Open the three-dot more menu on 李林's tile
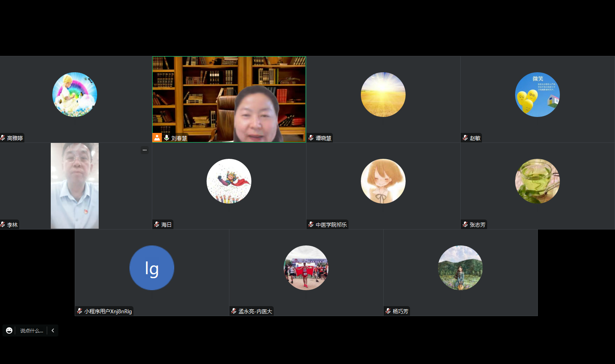This screenshot has width=615, height=364. 145,150
